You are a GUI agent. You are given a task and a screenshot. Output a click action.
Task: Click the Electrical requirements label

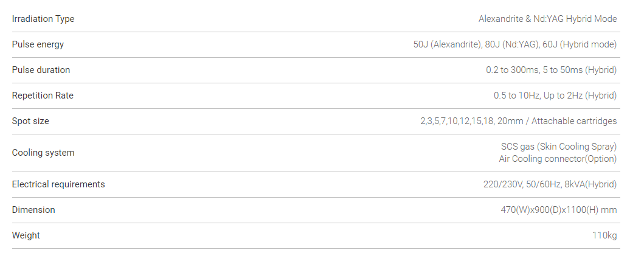[58, 184]
